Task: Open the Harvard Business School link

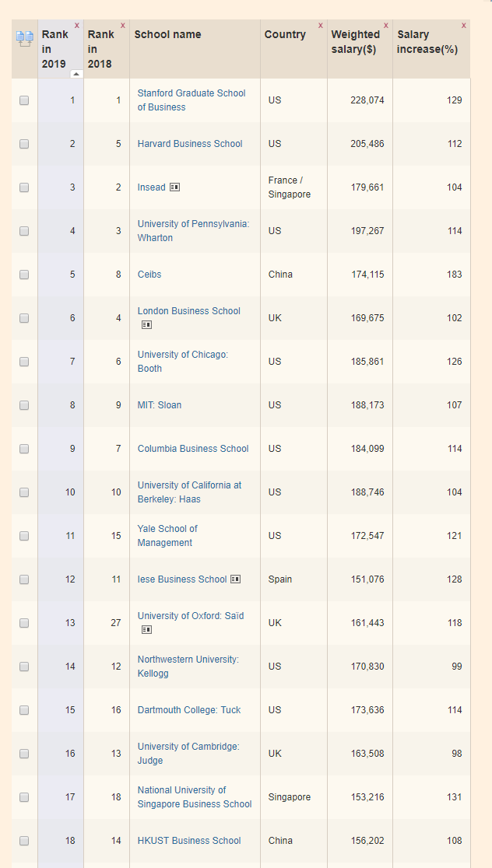Action: coord(190,144)
